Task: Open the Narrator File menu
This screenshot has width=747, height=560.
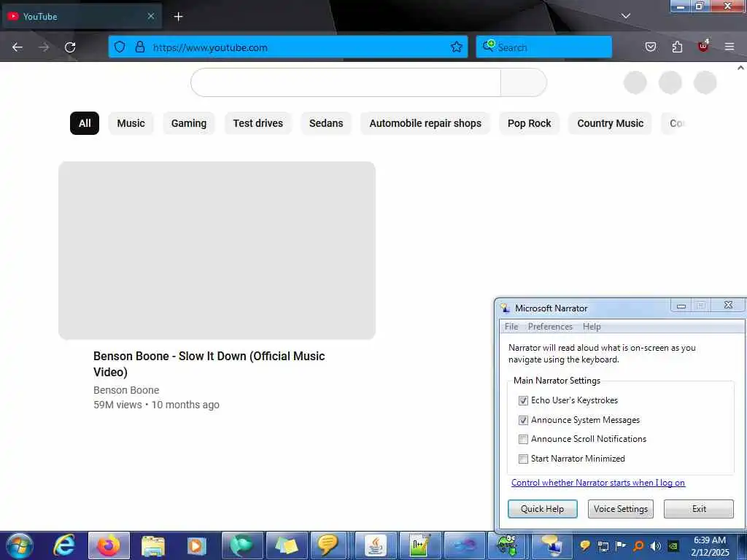Action: (511, 327)
